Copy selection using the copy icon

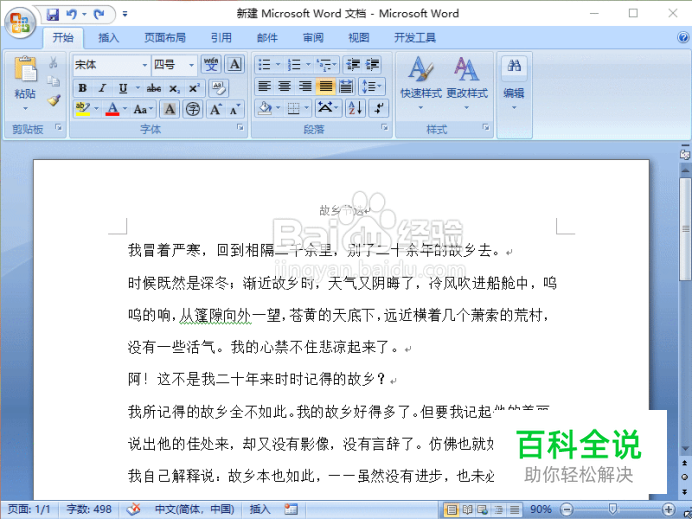click(x=53, y=81)
